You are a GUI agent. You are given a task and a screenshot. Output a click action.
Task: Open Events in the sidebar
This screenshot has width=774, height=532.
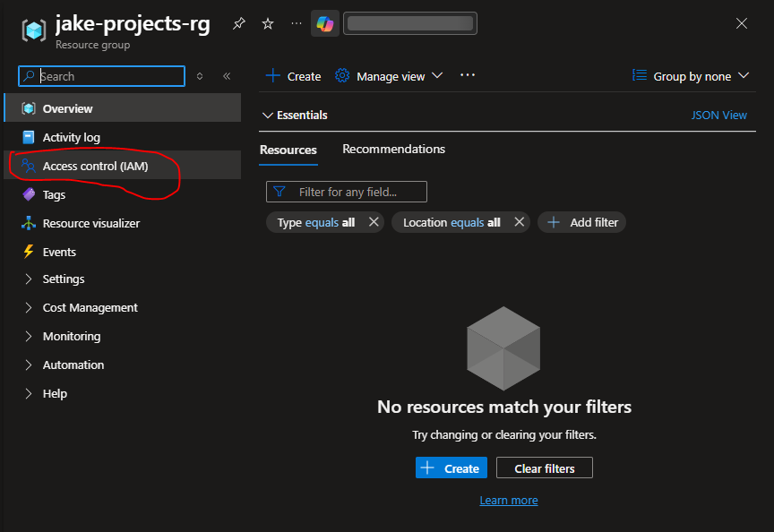pyautogui.click(x=123, y=252)
